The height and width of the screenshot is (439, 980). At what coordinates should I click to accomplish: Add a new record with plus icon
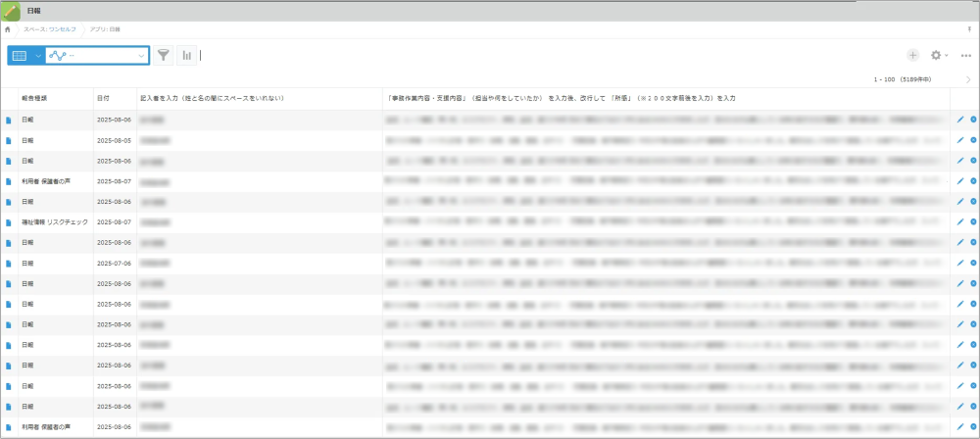[x=913, y=56]
